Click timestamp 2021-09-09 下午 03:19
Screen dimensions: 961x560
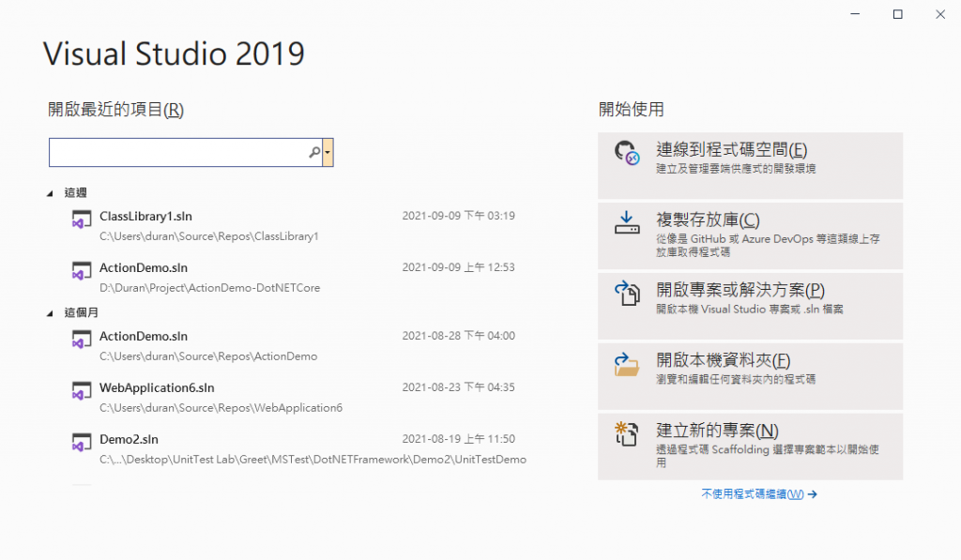[458, 216]
